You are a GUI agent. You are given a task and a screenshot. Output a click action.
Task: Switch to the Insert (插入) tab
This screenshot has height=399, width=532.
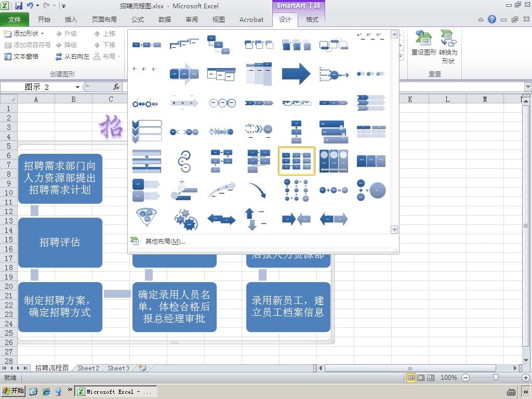71,20
